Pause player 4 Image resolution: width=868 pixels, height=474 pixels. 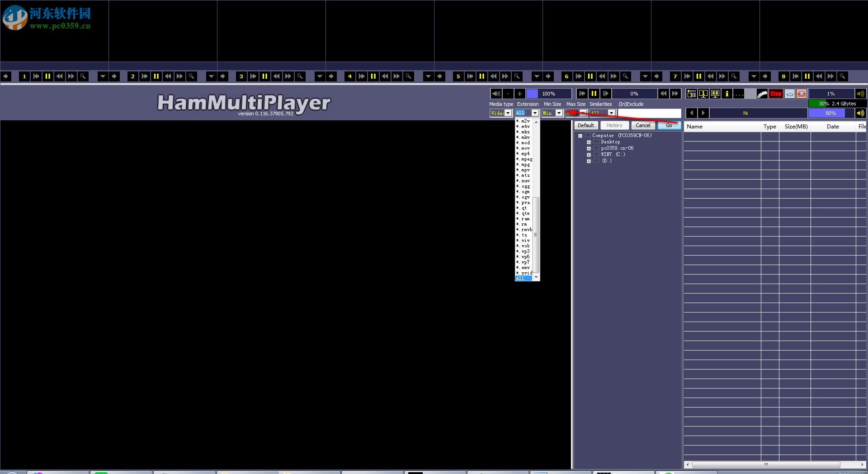coord(373,76)
